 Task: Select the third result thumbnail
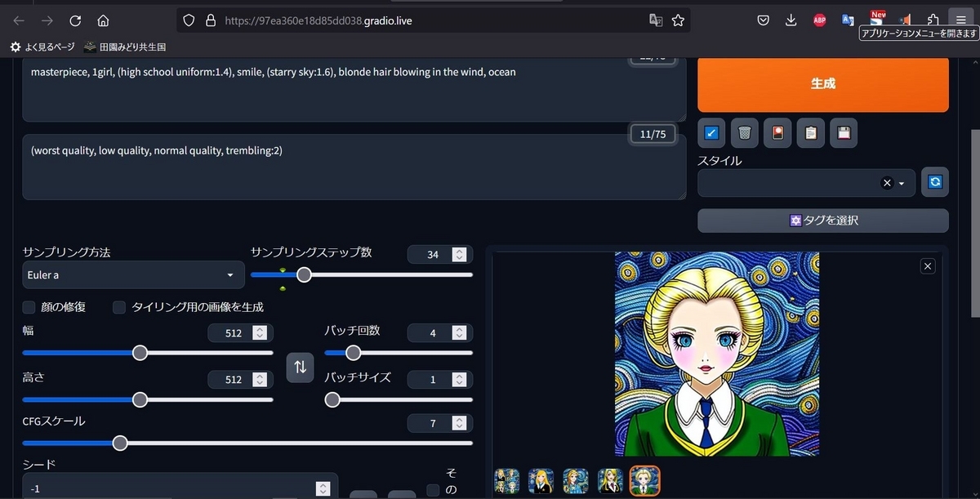point(576,481)
